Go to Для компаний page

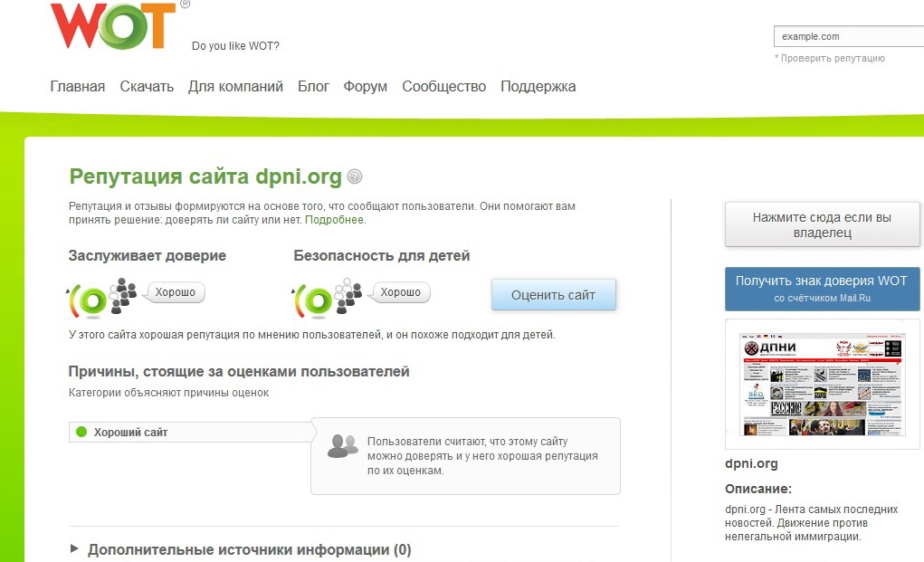pyautogui.click(x=235, y=87)
